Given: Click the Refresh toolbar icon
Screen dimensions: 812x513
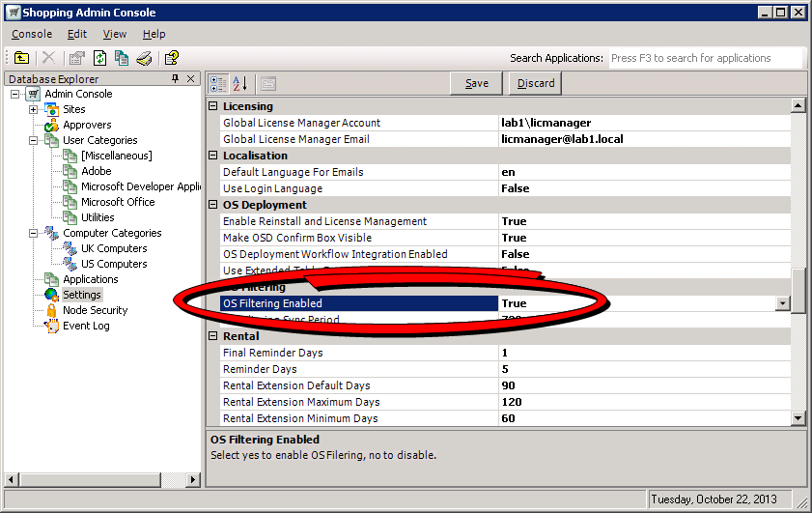Looking at the screenshot, I should point(99,58).
